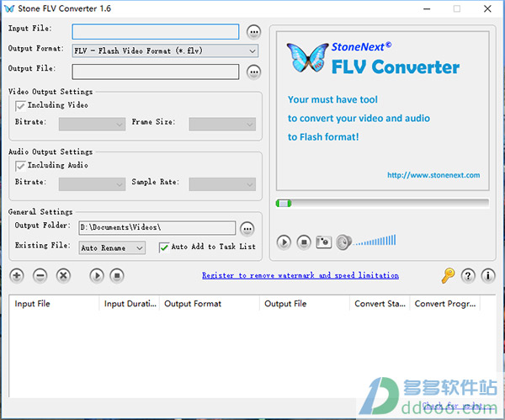Click the Output Folder path field
Image resolution: width=505 pixels, height=420 pixels.
(157, 228)
